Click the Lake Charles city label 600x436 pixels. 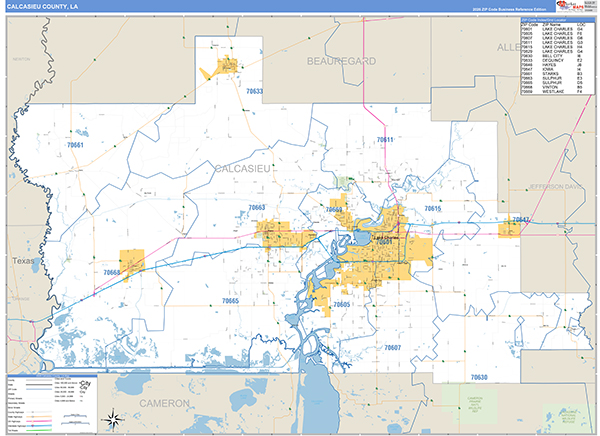(x=385, y=238)
